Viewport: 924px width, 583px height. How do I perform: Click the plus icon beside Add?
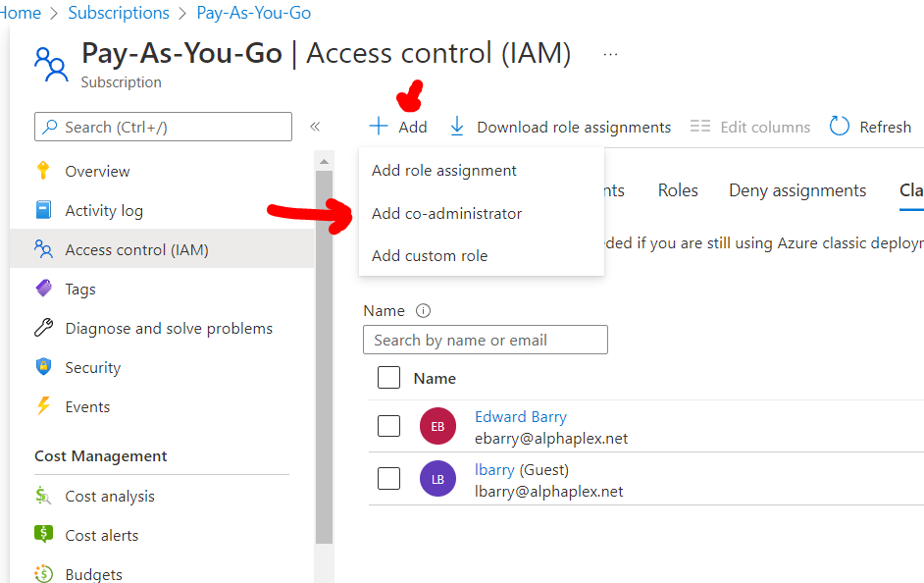[379, 127]
